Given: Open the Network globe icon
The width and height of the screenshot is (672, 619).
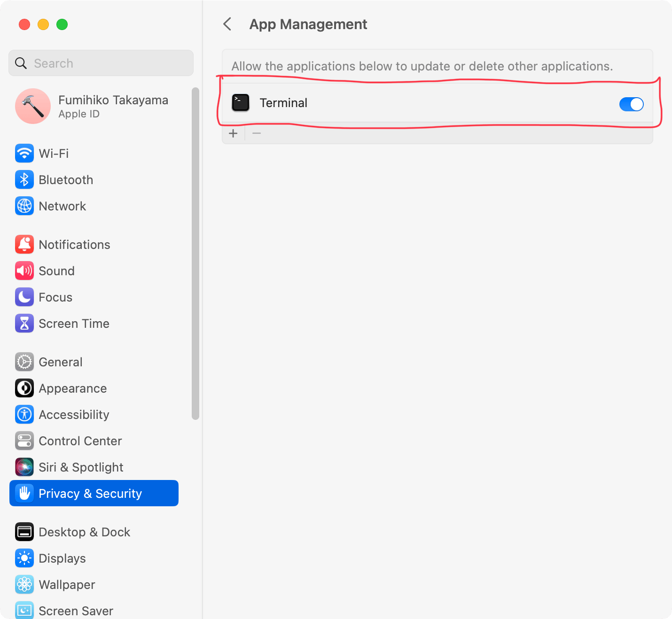Looking at the screenshot, I should click(x=24, y=206).
